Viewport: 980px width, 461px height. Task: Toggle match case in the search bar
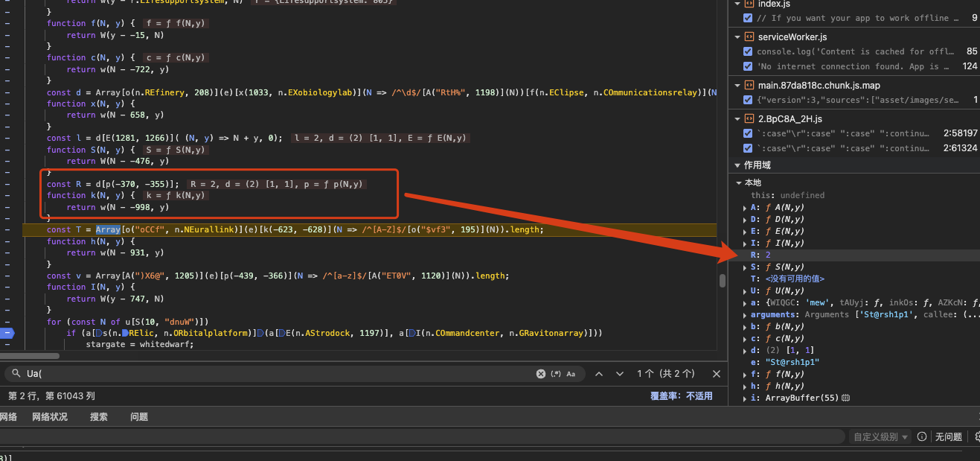[571, 374]
